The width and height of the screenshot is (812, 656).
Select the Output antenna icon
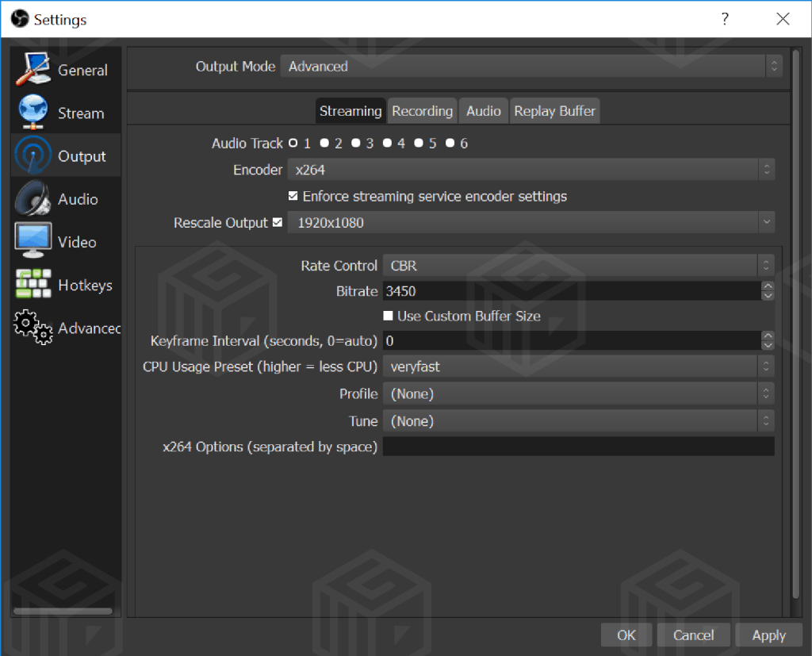33,155
